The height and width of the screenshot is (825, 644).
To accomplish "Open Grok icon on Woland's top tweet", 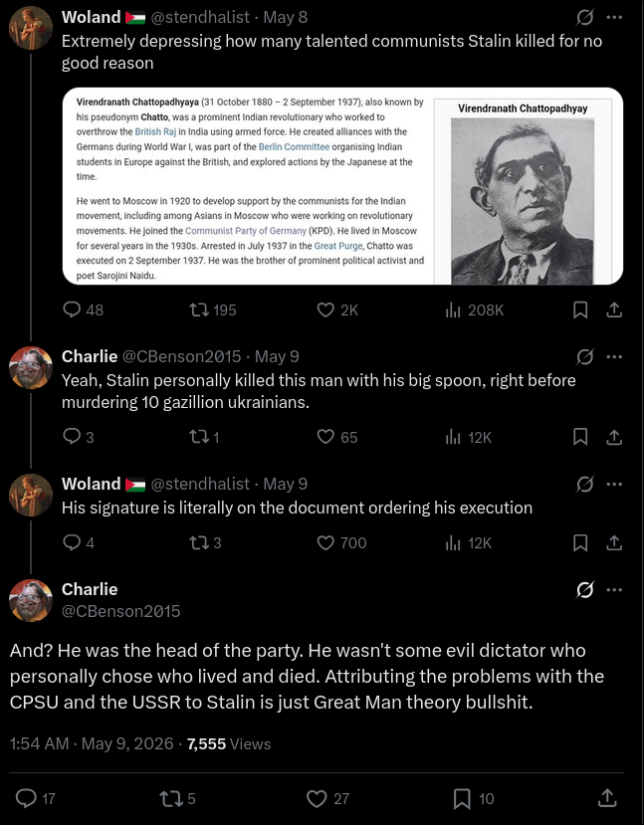I will (x=584, y=17).
